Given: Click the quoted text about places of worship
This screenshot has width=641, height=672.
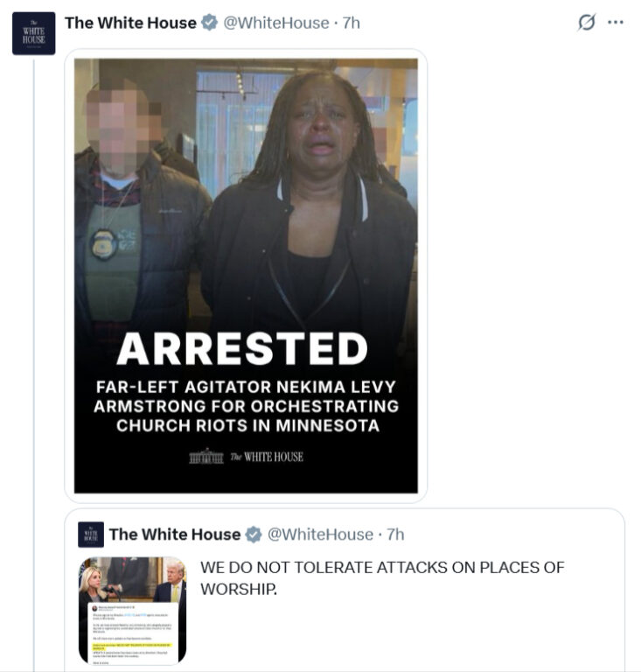Looking at the screenshot, I should [x=382, y=578].
